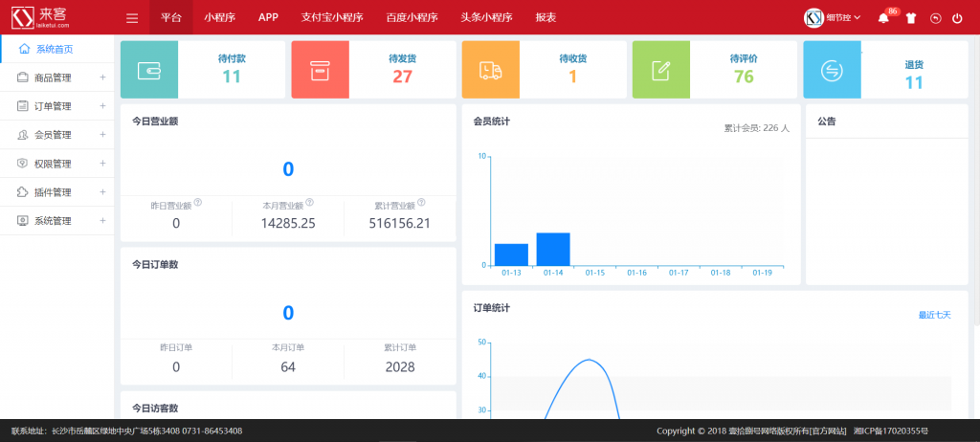Image resolution: width=980 pixels, height=442 pixels.
Task: Expand 会员管理 with its plus sign
Action: [102, 135]
